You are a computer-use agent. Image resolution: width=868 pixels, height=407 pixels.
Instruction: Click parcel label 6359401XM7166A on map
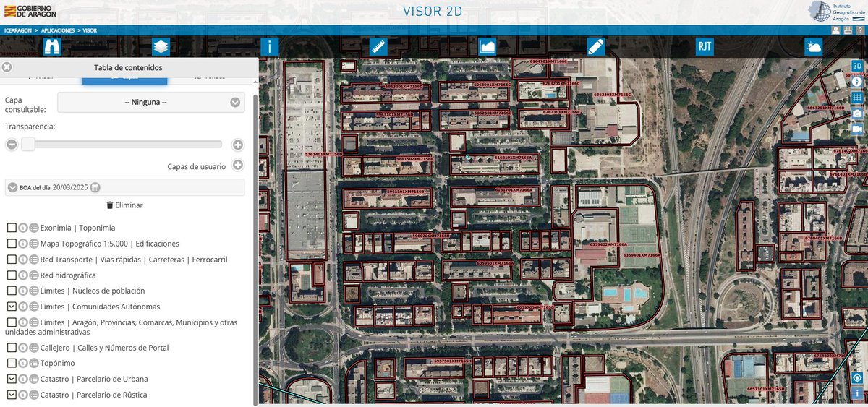point(642,255)
